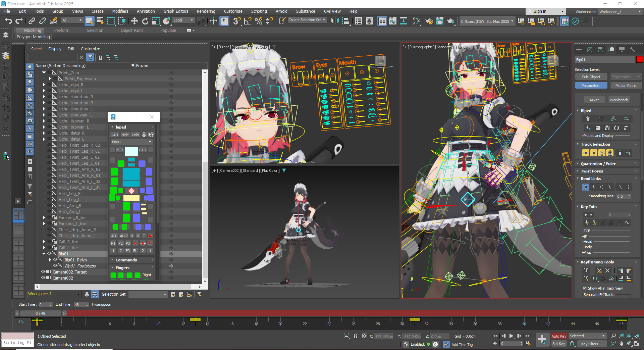This screenshot has width=644, height=350.
Task: Toggle visibility eye of Bip01 row
Action: click(x=49, y=254)
